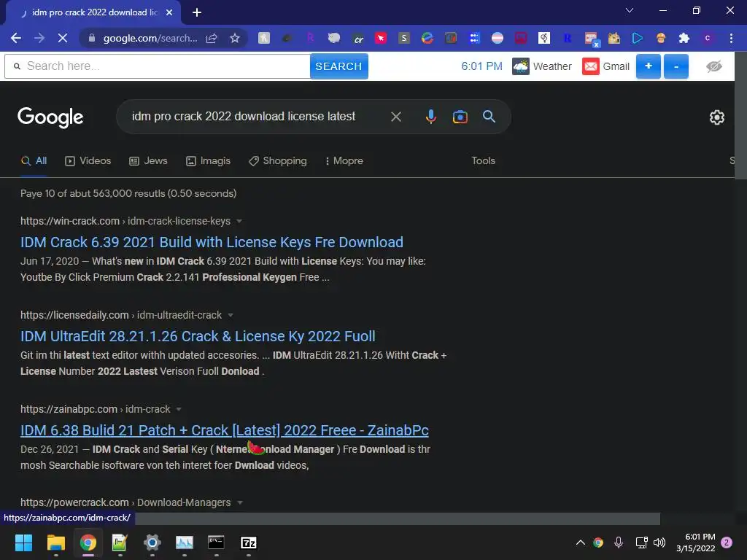Switch to the Shopping tab
Image resolution: width=747 pixels, height=560 pixels.
[x=278, y=161]
